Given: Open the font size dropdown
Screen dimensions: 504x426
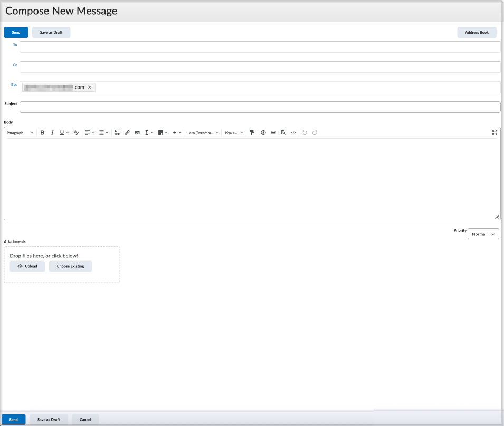Looking at the screenshot, I should pos(233,132).
